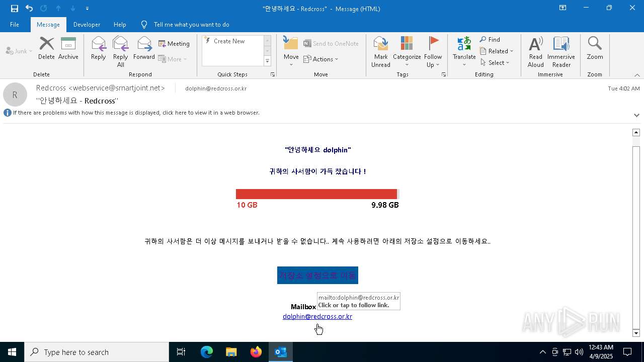Delete this message
644x362 pixels.
46,48
